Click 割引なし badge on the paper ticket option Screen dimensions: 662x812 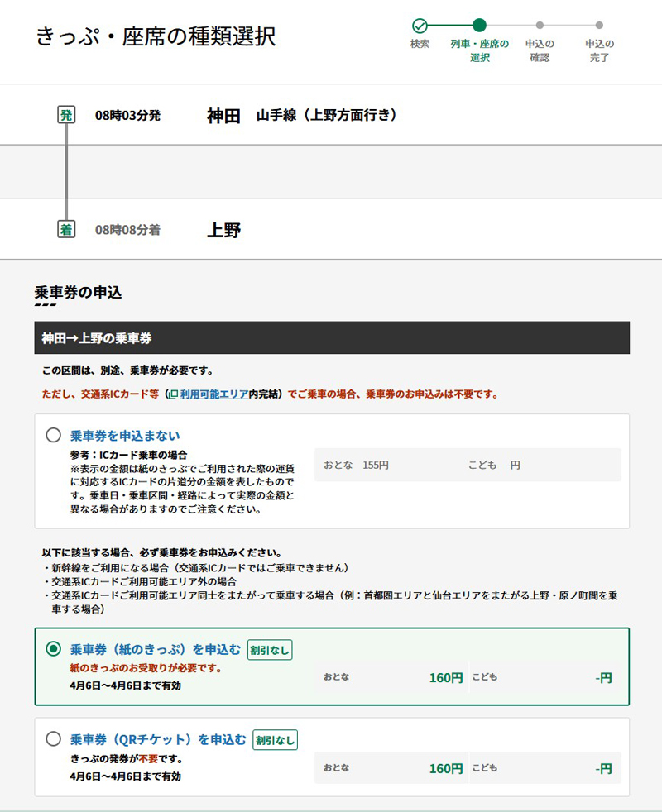pos(270,650)
